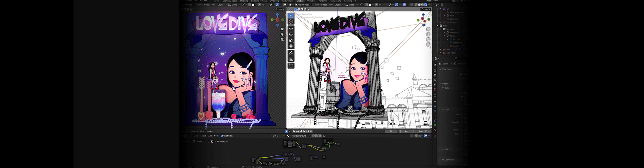Screen dimensions: 644x168
Task: Click pin icon beside StarBackground material
Action: [x=324, y=136]
